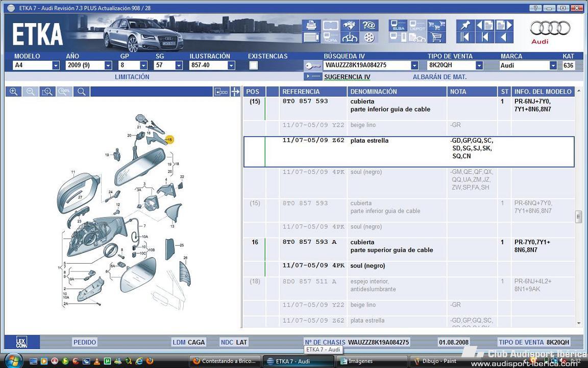
Task: Open the Modelo dropdown
Action: [56, 65]
